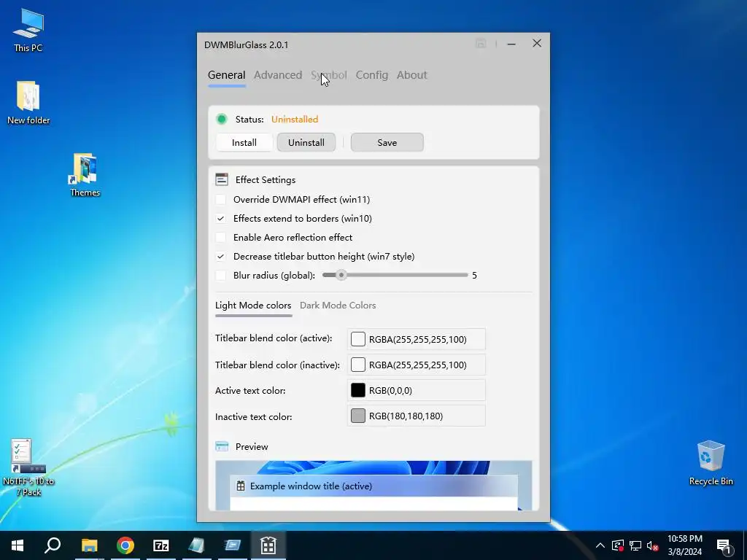The height and width of the screenshot is (560, 747).
Task: Select N6TFF's 10 to 7 Pack shortcut
Action: click(28, 467)
